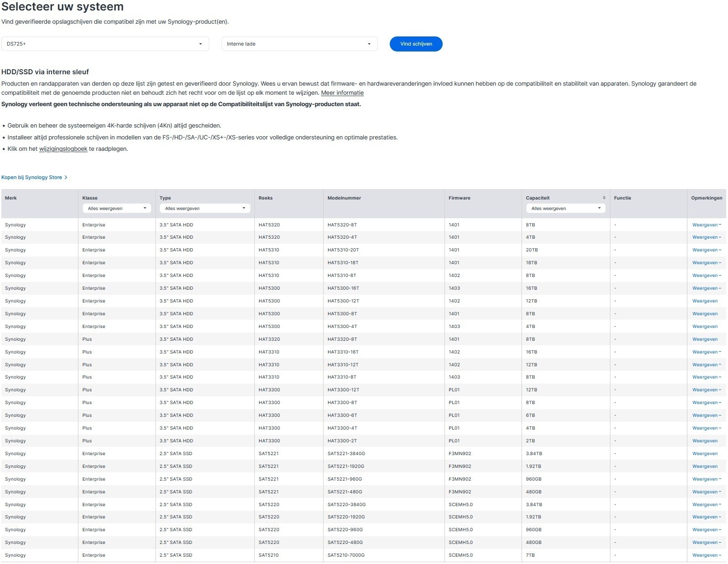The image size is (728, 564).
Task: Click the Opmerkingen column header
Action: pyautogui.click(x=707, y=198)
